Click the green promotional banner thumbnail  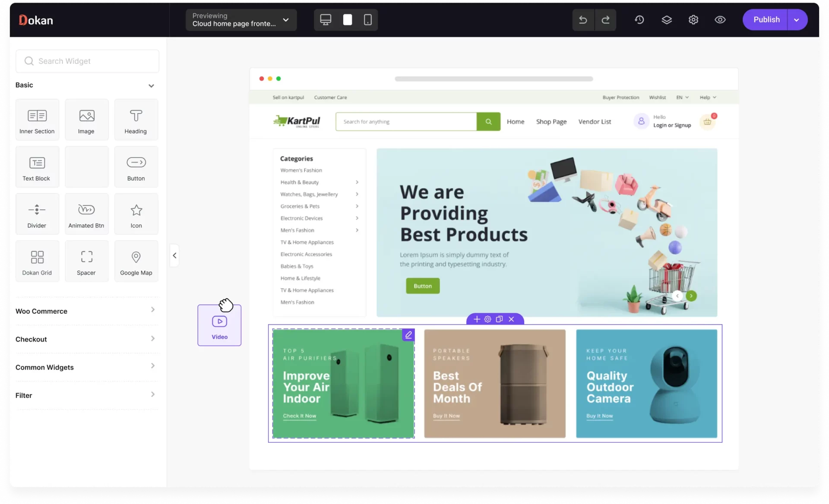click(x=343, y=383)
